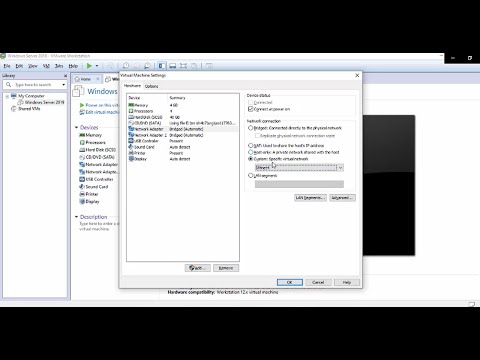Close the Virtual Machine Settings dialog
Image resolution: width=480 pixels, height=360 pixels.
click(357, 75)
